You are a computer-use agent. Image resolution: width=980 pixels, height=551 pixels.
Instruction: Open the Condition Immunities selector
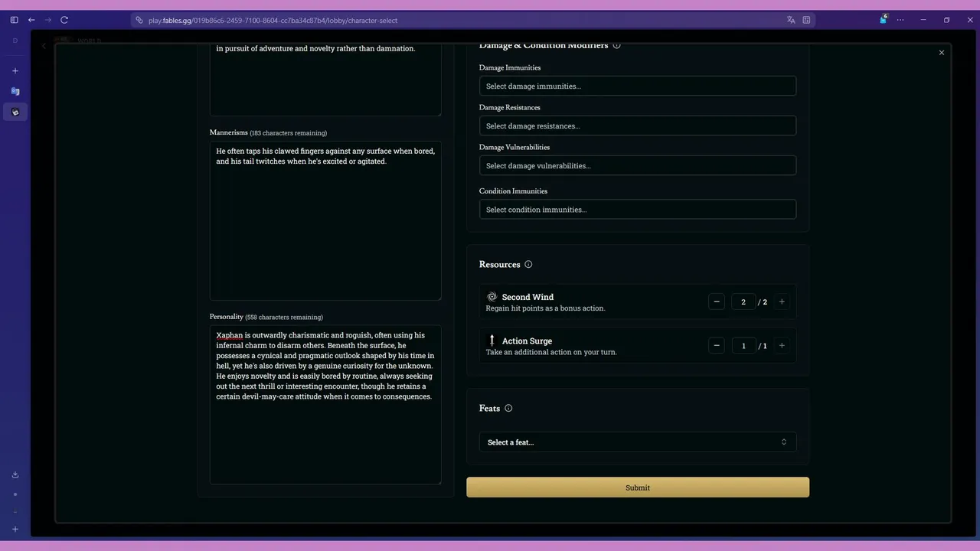[638, 209]
